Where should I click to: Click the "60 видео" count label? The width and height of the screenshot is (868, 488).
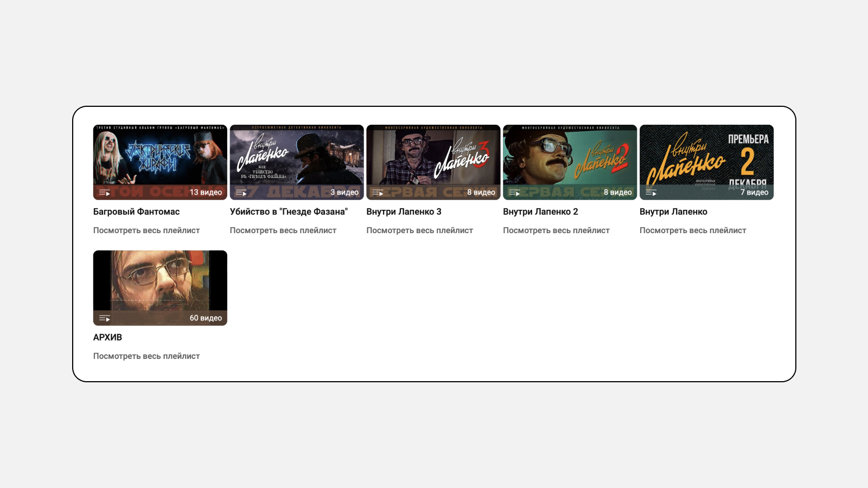pyautogui.click(x=206, y=318)
